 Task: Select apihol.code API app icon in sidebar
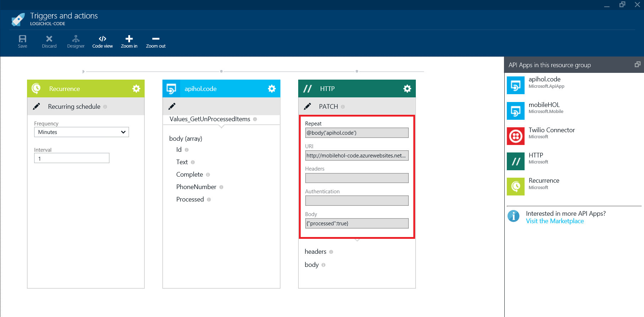(516, 85)
